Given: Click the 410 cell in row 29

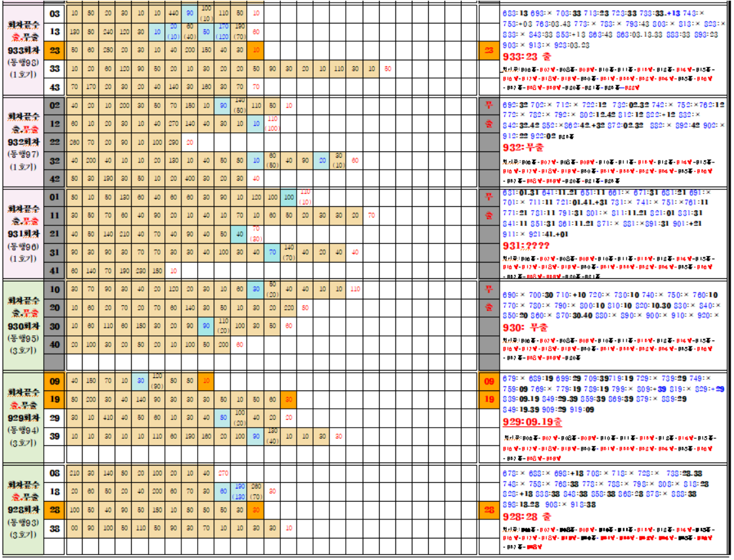Looking at the screenshot, I should [106, 417].
